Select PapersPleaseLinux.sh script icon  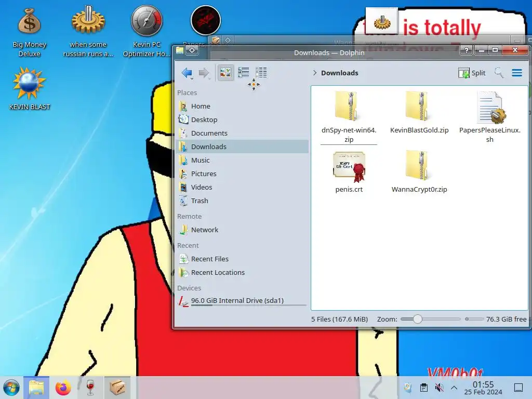[490, 108]
